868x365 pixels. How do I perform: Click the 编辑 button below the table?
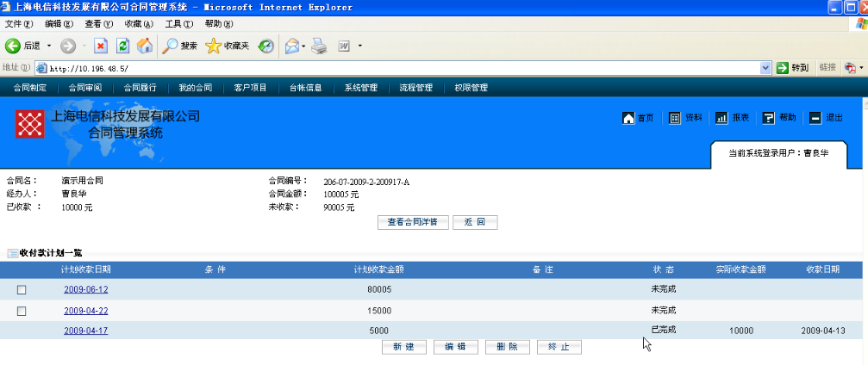click(456, 347)
